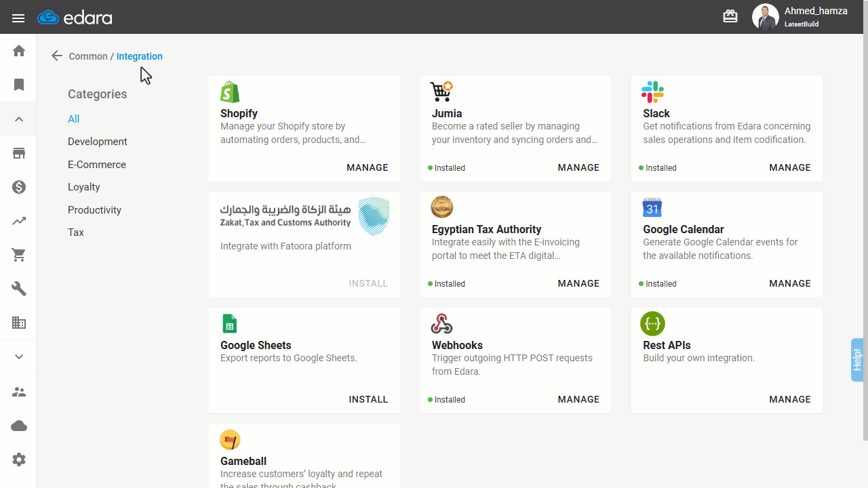Click MANAGE on Egyptian Tax Authority card
This screenshot has width=868, height=488.
point(578,283)
